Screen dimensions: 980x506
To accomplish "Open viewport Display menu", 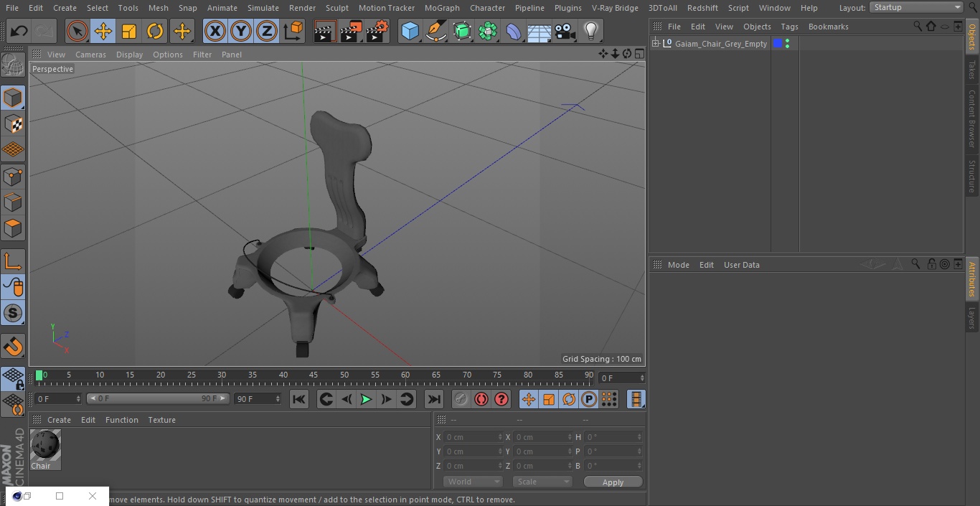I will pos(129,55).
